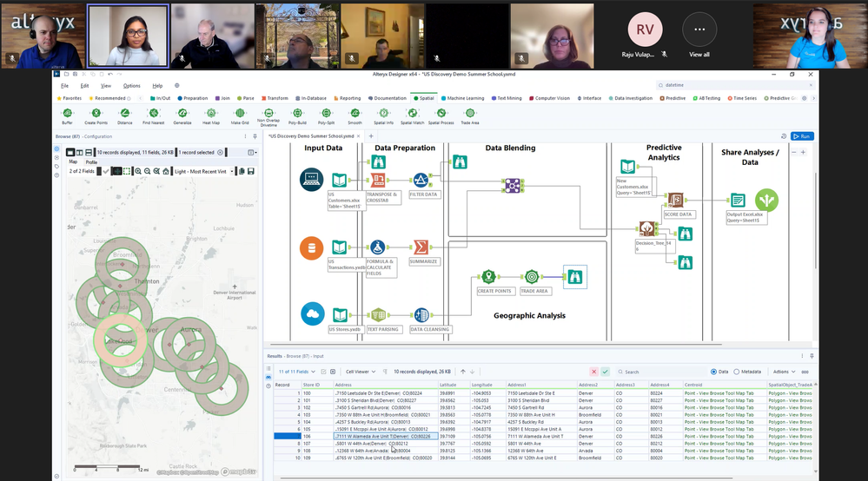Viewport: 868px width, 481px height.
Task: Click the CREATE POINTS node on canvas
Action: (488, 276)
